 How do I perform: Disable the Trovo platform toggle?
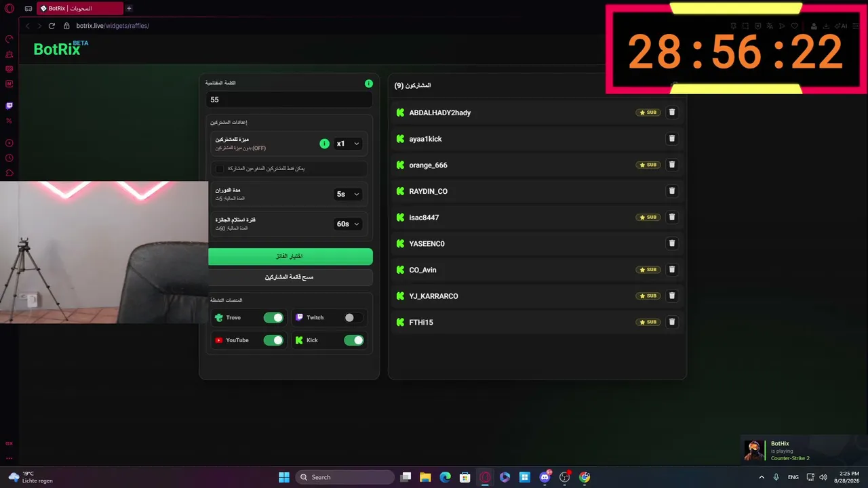coord(273,317)
